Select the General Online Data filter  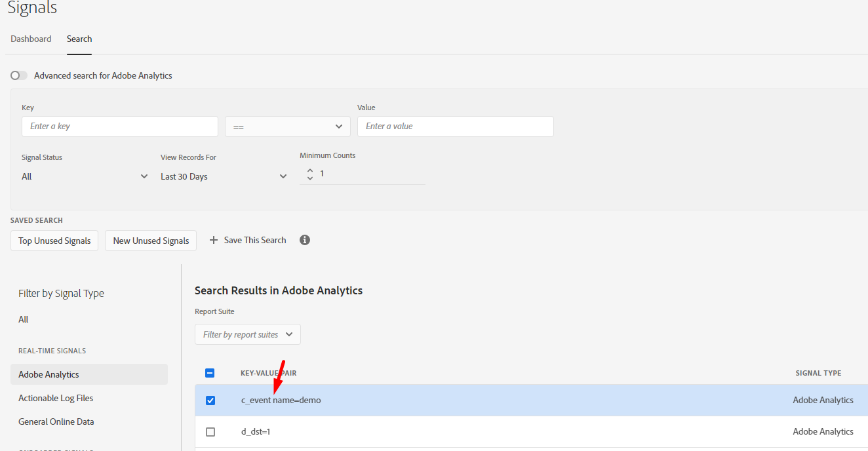56,422
